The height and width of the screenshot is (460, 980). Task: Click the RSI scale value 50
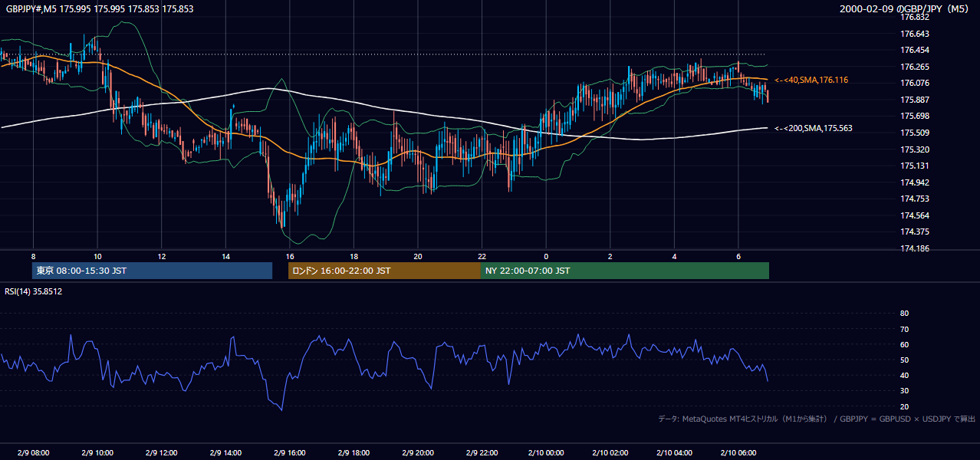(904, 360)
